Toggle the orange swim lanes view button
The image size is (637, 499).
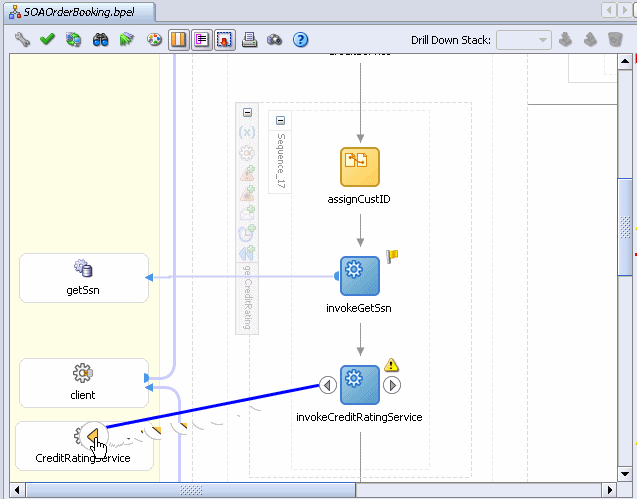(179, 40)
